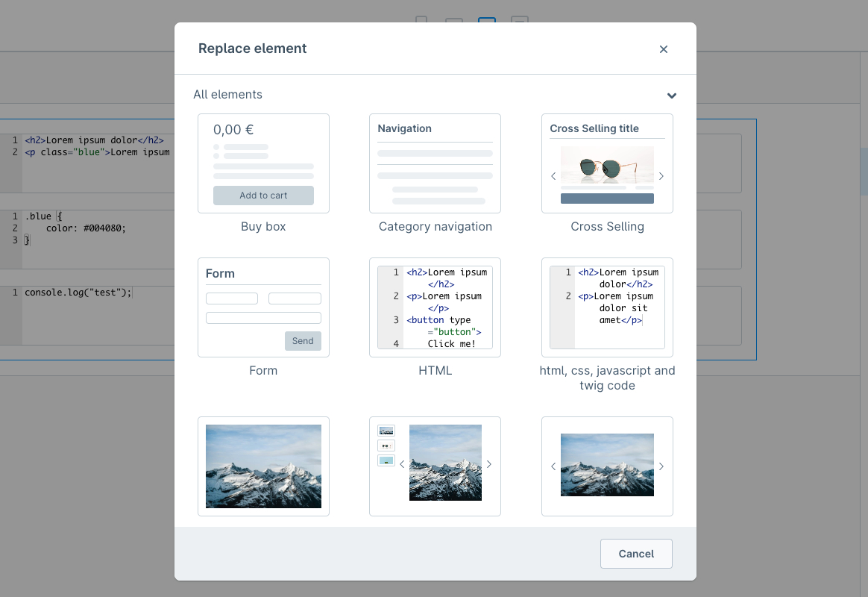Click the Add to cart preview button
Image resolution: width=868 pixels, height=597 pixels.
point(263,196)
